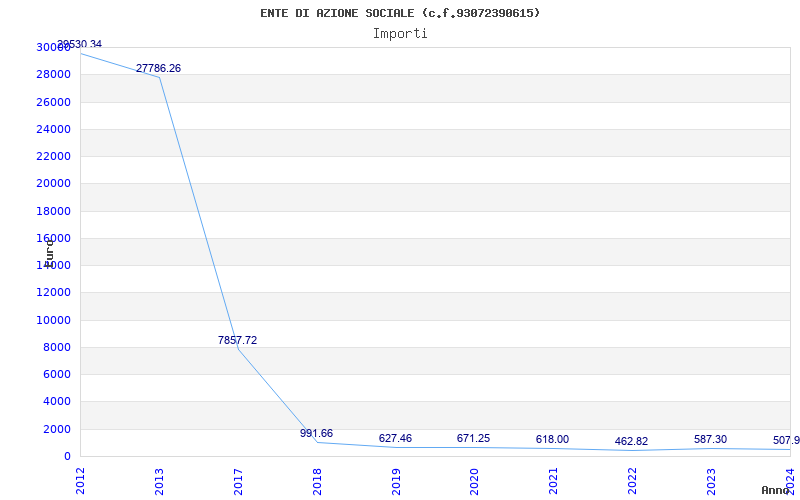Click the Anno axis title
The width and height of the screenshot is (800, 500).
pos(776,490)
